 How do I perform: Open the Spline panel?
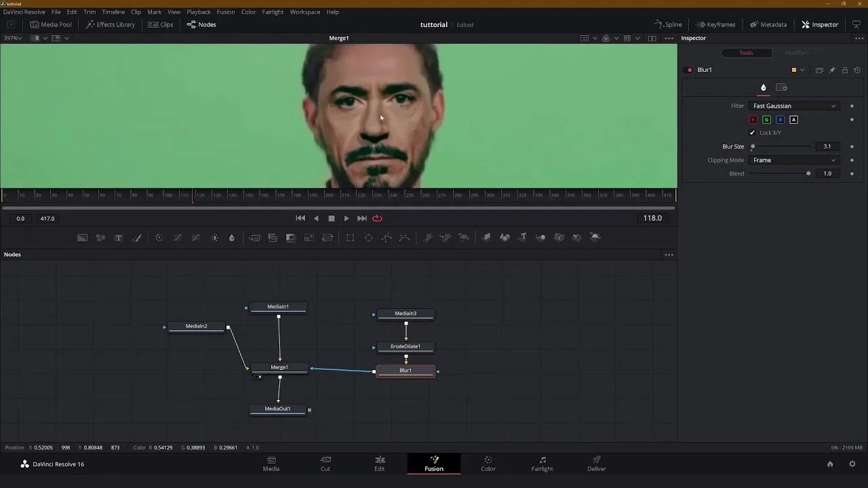point(668,24)
